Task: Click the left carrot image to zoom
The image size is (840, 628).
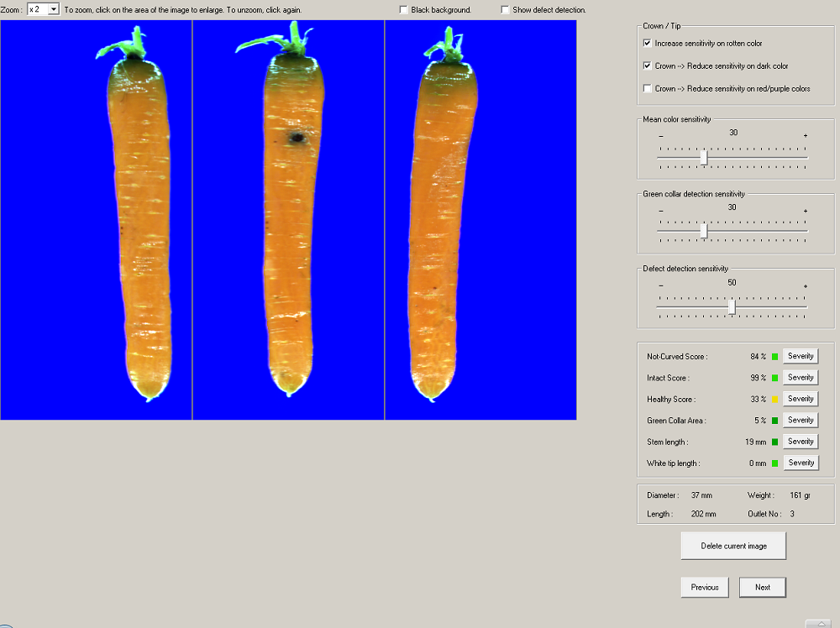Action: tap(96, 219)
